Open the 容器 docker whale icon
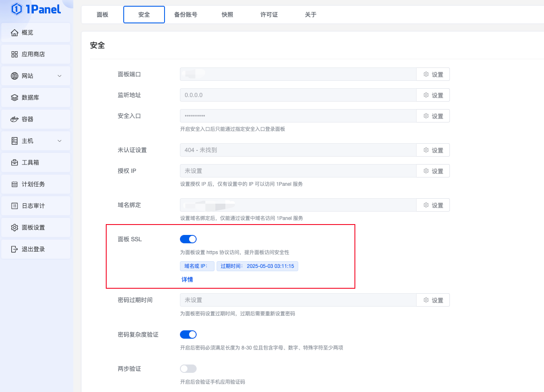The width and height of the screenshot is (544, 392). [x=15, y=119]
